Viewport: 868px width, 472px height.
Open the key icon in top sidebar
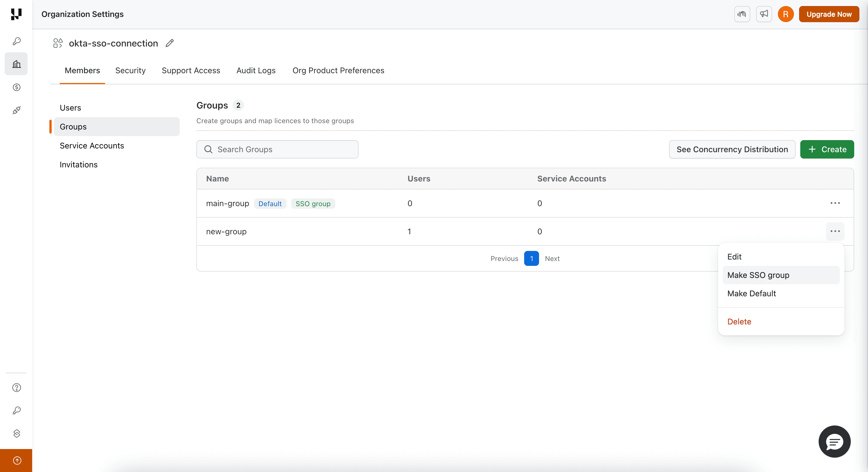coord(17,41)
